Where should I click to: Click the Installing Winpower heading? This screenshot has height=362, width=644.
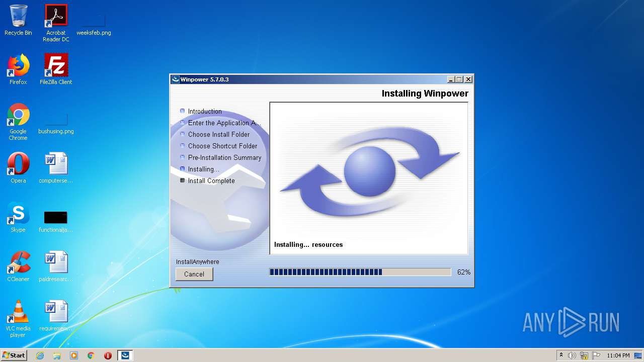[x=425, y=94]
